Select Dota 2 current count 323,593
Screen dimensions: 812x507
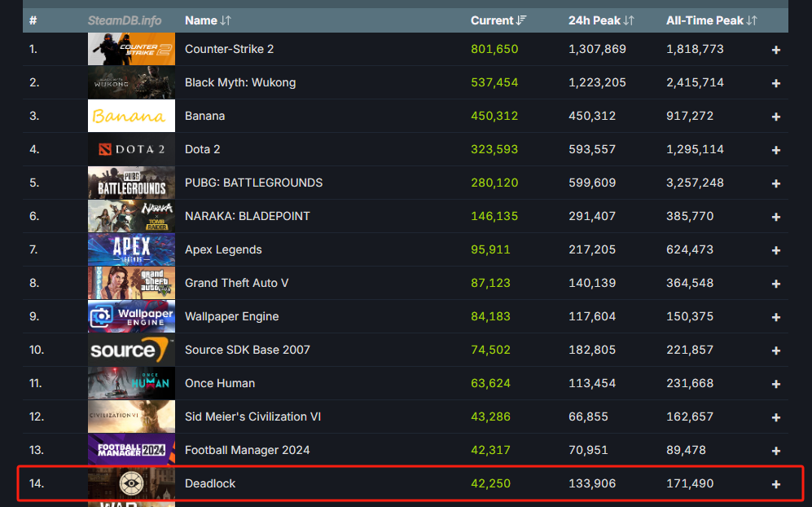494,149
